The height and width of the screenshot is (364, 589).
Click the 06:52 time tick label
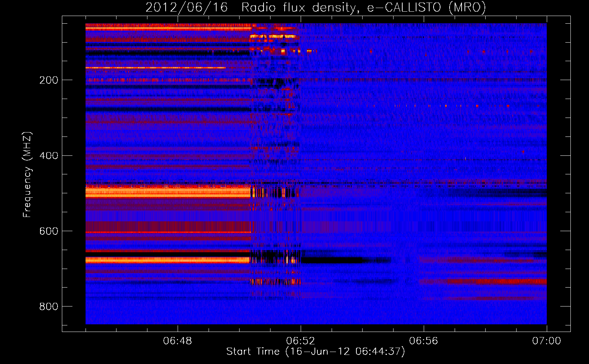301,341
